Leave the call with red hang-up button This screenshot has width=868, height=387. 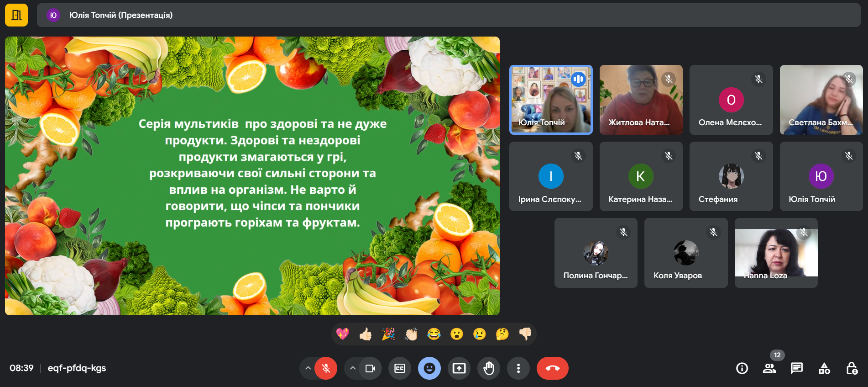click(552, 368)
